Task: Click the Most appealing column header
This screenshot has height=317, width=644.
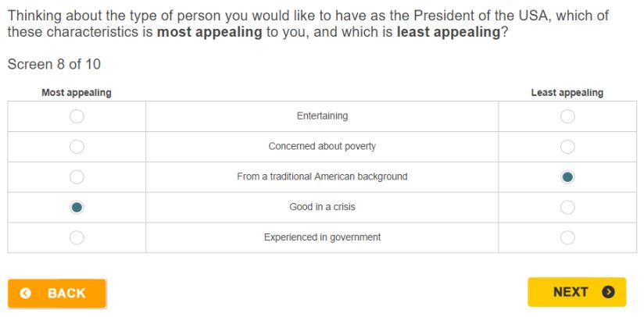Action: coord(77,93)
